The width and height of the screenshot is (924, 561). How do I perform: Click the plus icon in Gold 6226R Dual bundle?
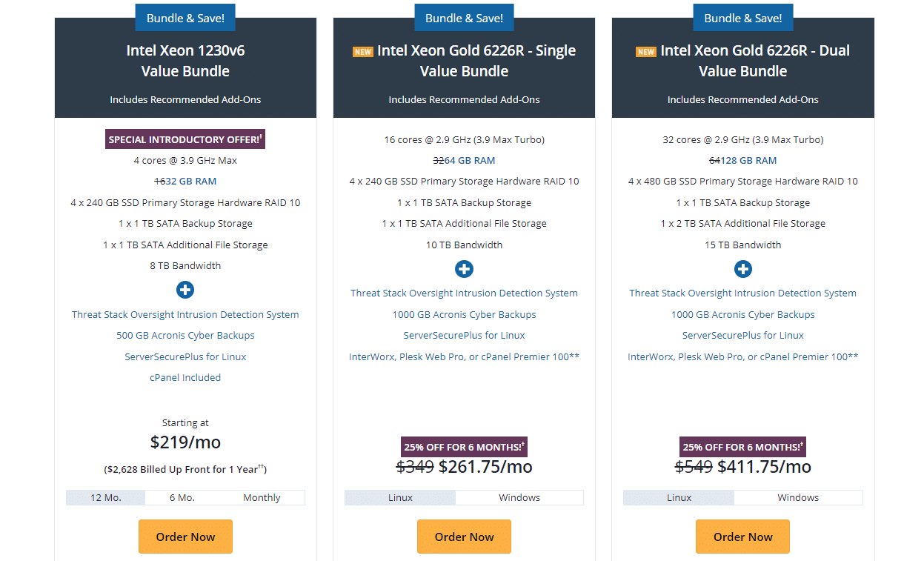(742, 269)
